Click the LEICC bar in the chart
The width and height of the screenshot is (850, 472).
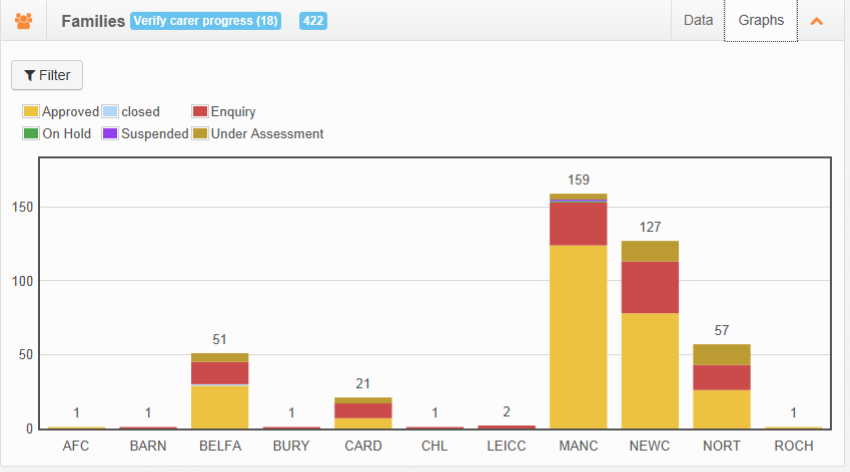pos(506,427)
